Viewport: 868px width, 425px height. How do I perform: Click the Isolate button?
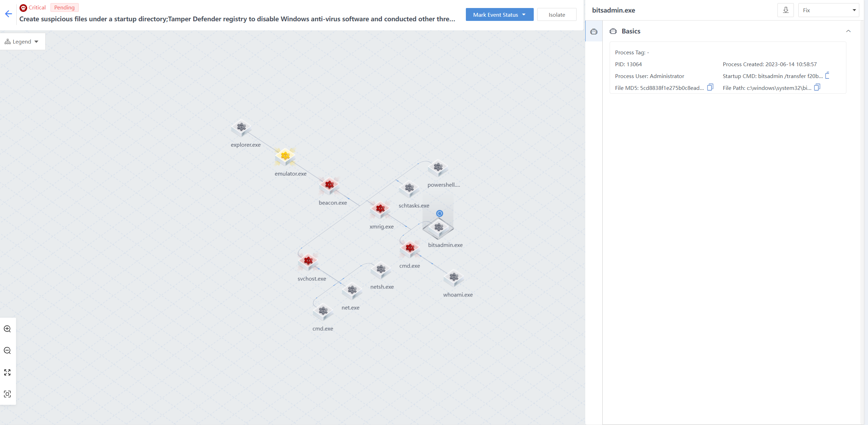tap(556, 15)
